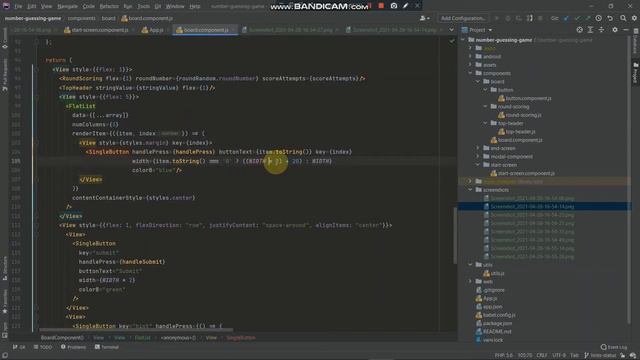Click the Git branch widget in status bar
This screenshot has width=640, height=360.
[600, 356]
